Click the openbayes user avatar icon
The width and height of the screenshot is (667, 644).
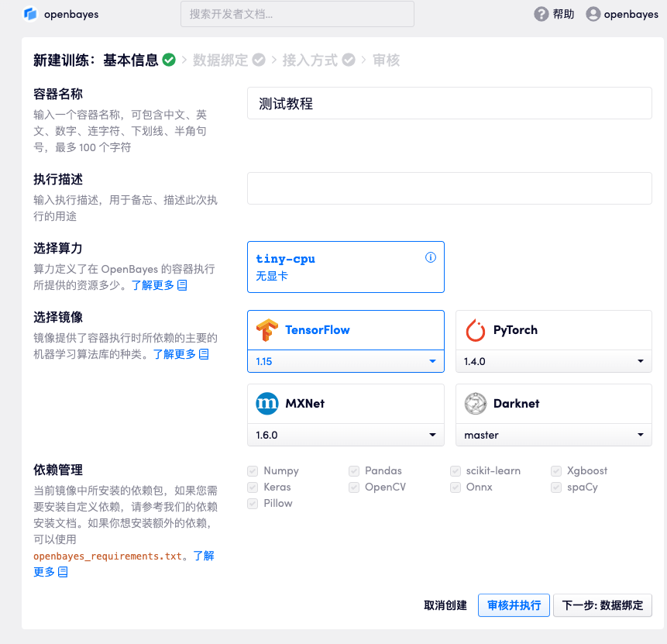tap(593, 14)
